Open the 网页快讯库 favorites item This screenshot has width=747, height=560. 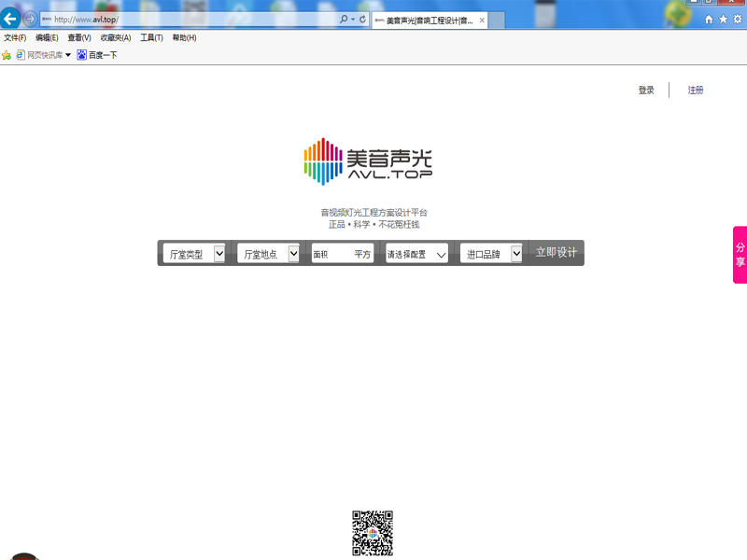click(x=39, y=55)
